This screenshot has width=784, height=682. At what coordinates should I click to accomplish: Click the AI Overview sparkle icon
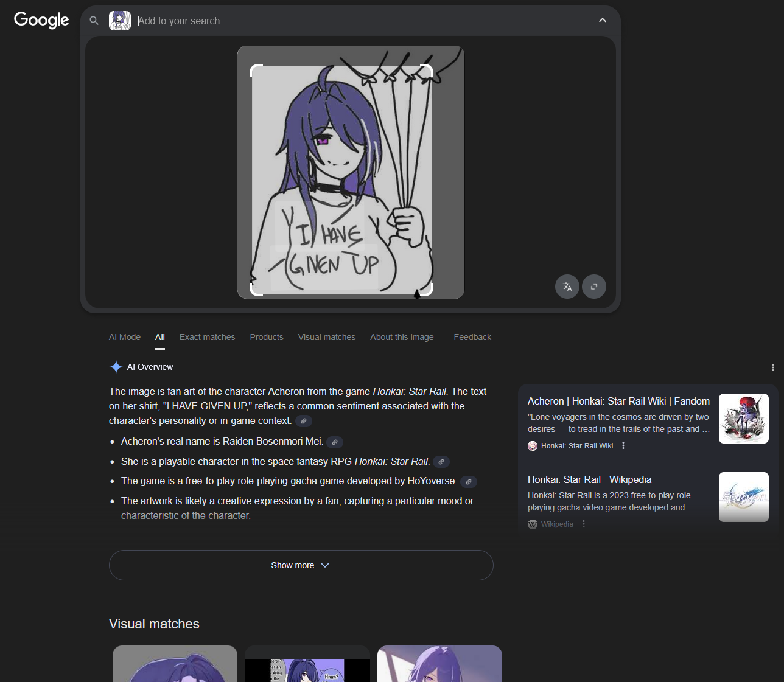[x=116, y=367]
